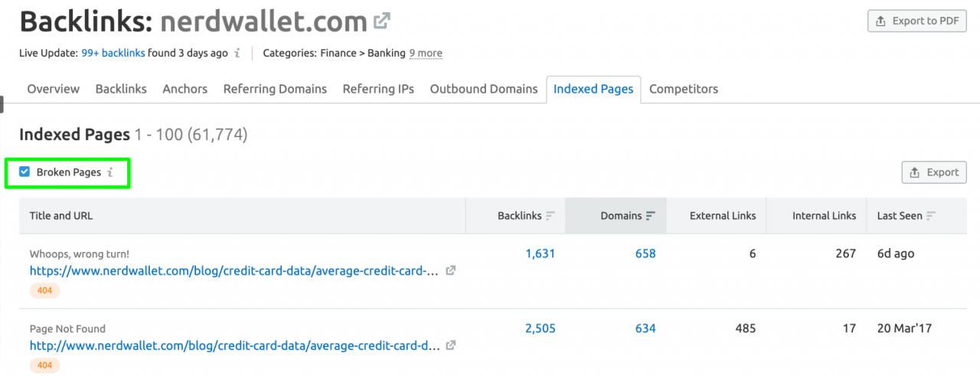Open the http nerdwallet average-credit-card-d URL link

tap(235, 345)
